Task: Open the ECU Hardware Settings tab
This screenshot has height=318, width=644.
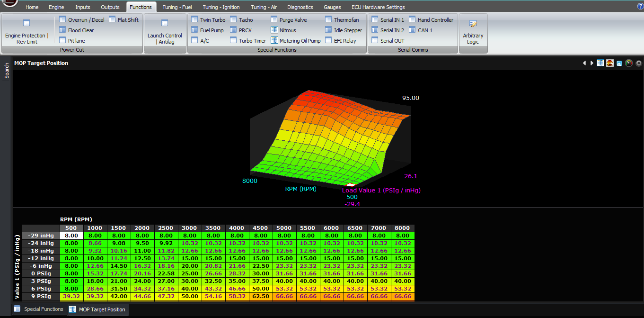Action: 378,7
